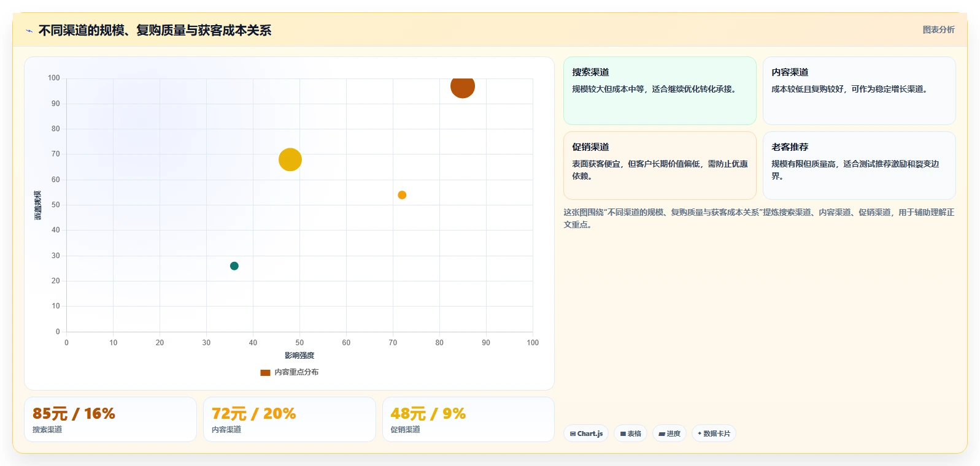Click the summary paragraph starting 这张图围绕
This screenshot has width=980, height=466.
(759, 218)
